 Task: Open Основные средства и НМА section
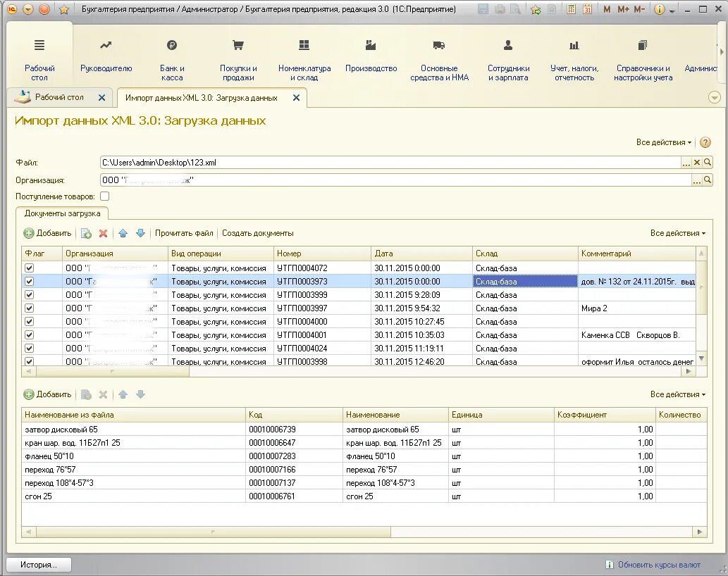pos(439,61)
